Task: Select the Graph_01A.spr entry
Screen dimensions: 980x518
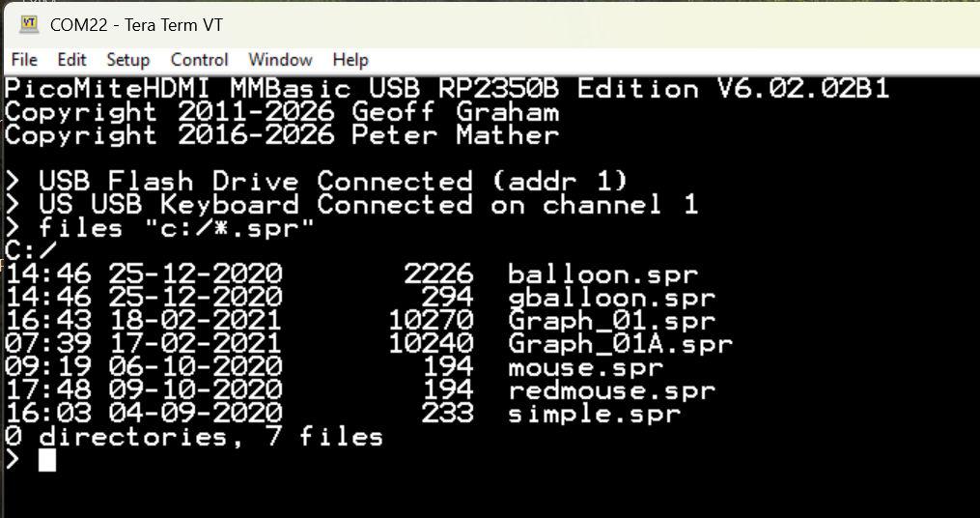Action: pyautogui.click(x=620, y=344)
